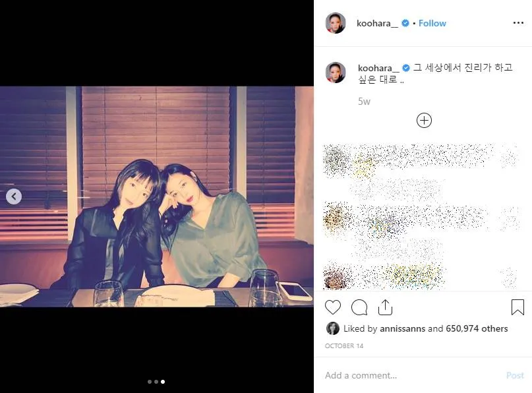
Task: Open annissanns profile from likes line
Action: click(x=402, y=328)
